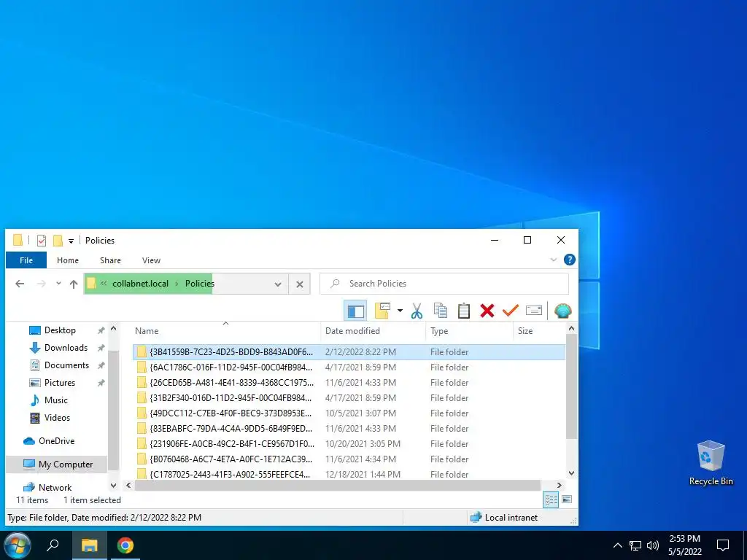
Task: Click the folder options toolbar icon
Action: pos(382,311)
